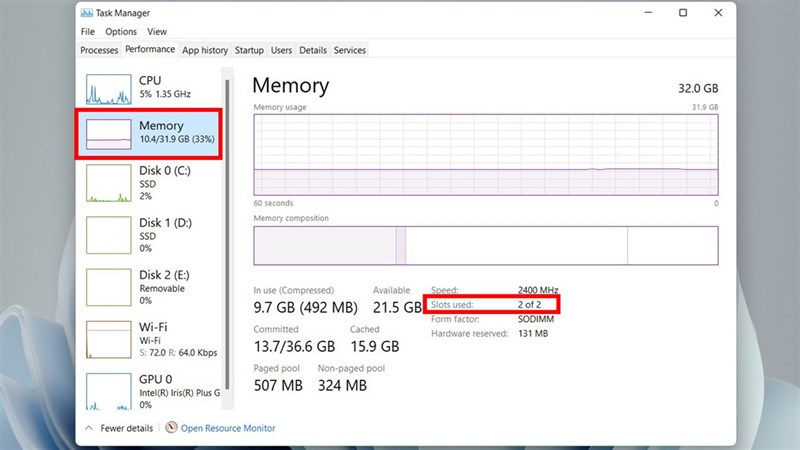
Task: Switch to the App history tab
Action: [205, 50]
